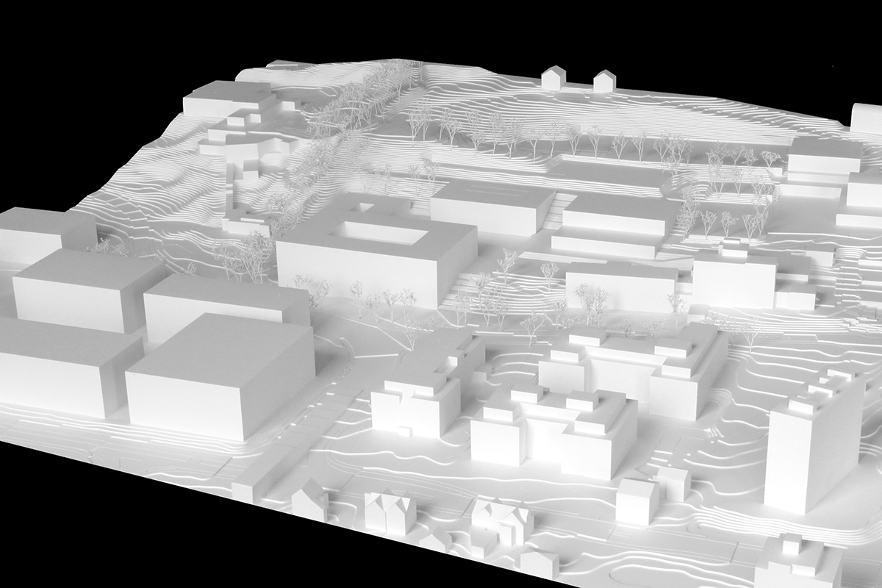Click the left gabled house on the hilltop
Screen dimensions: 882x588
point(553,77)
